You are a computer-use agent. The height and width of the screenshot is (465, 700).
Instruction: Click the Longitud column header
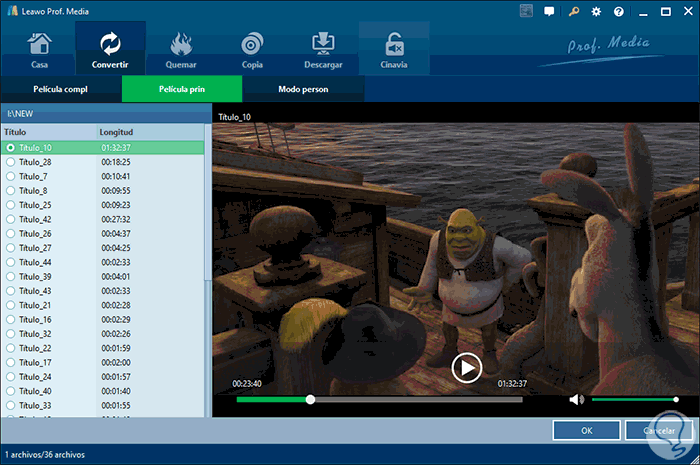pos(150,132)
